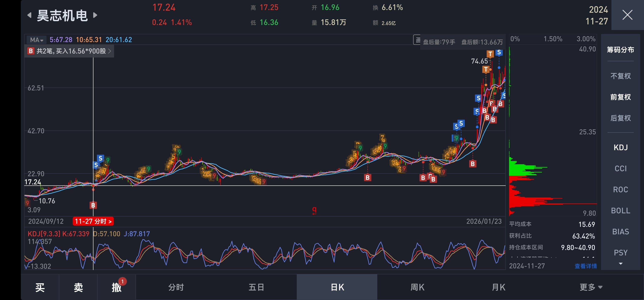Open the 11-27 分时 intraday tag

click(x=93, y=221)
